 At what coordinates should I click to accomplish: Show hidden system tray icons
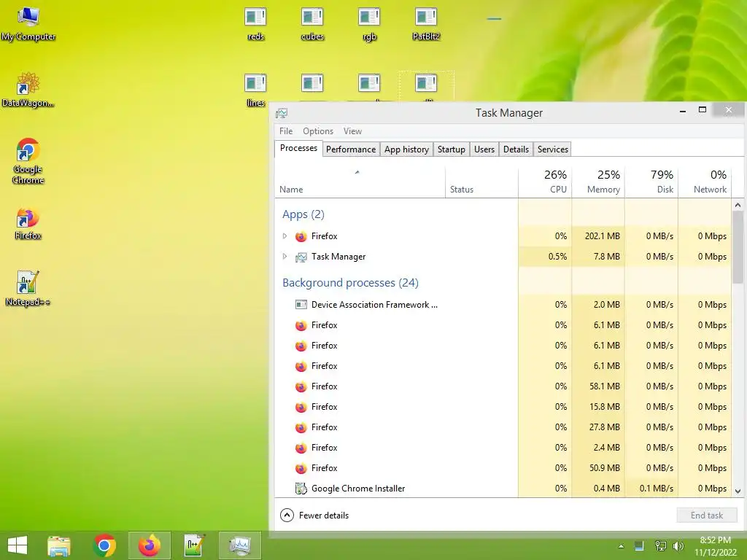click(x=621, y=546)
